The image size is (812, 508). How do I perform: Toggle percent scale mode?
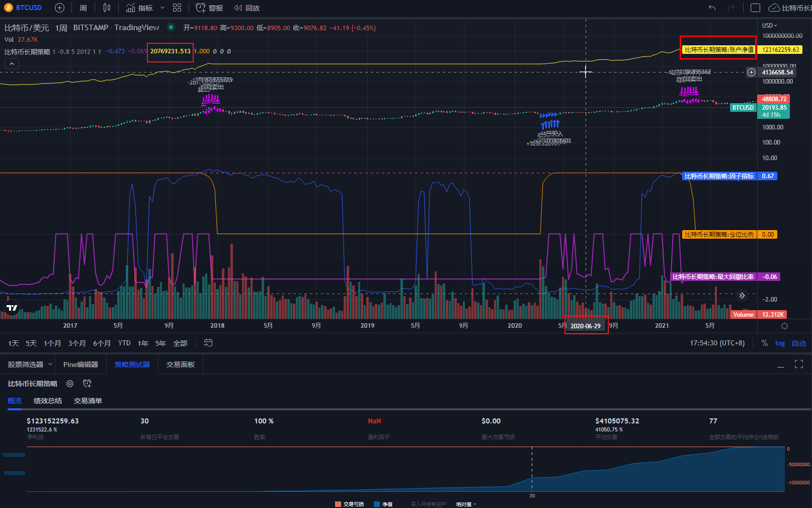pyautogui.click(x=764, y=343)
